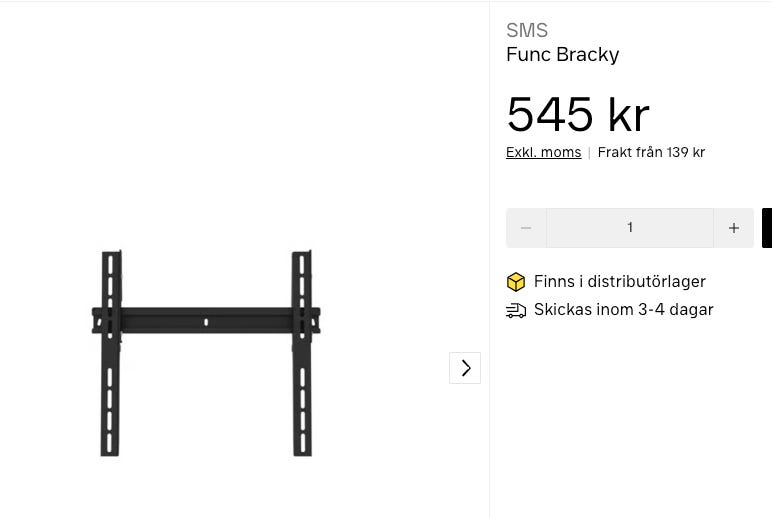Click the 545 kr price

pos(578,115)
